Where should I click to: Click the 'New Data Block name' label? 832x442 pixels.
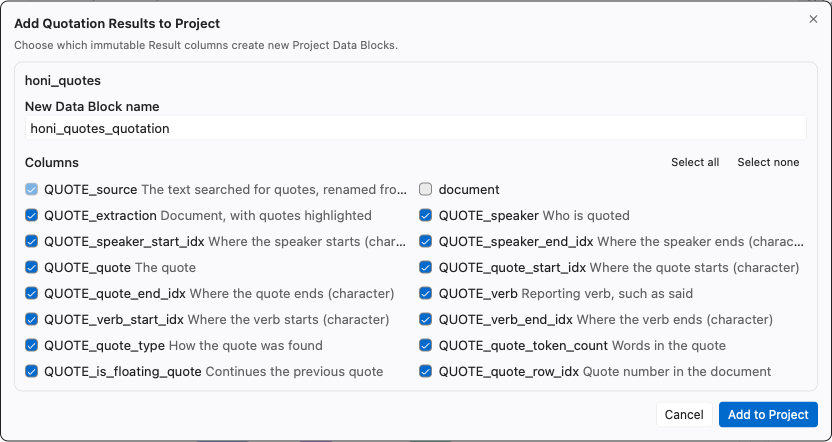click(92, 107)
